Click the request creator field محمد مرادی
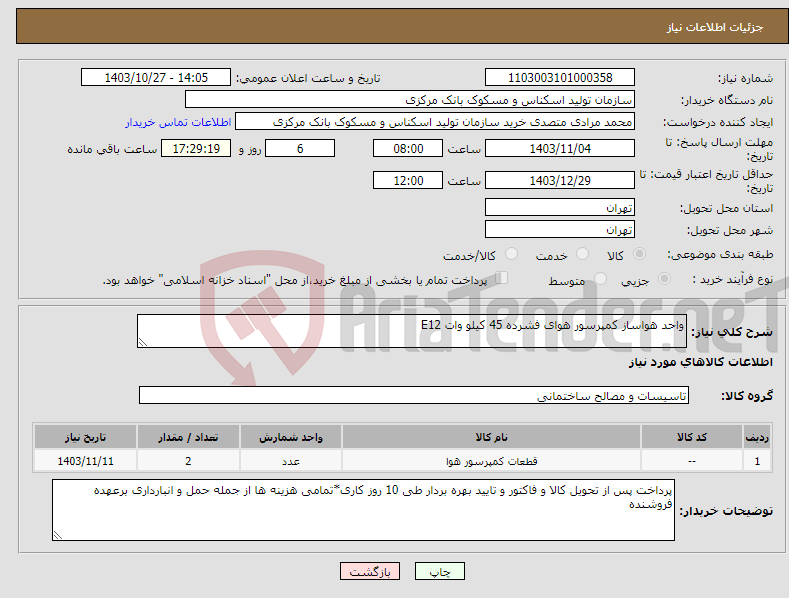This screenshot has width=789, height=598. coord(435,122)
